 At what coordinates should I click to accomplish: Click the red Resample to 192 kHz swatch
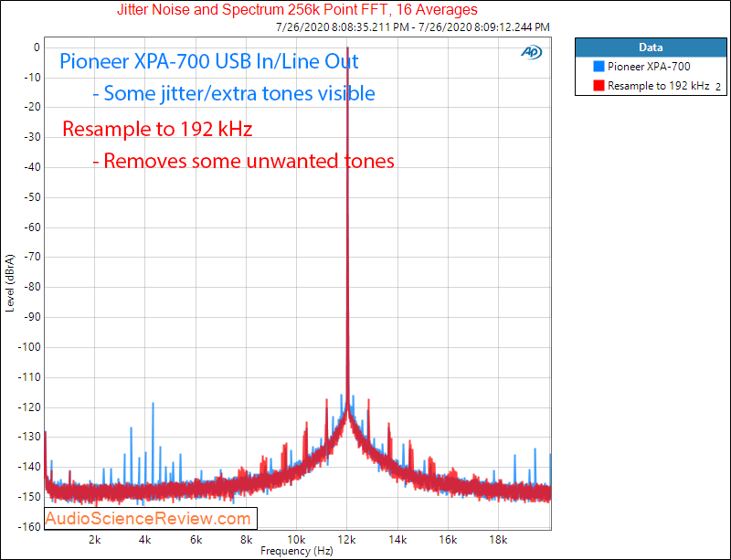point(599,85)
